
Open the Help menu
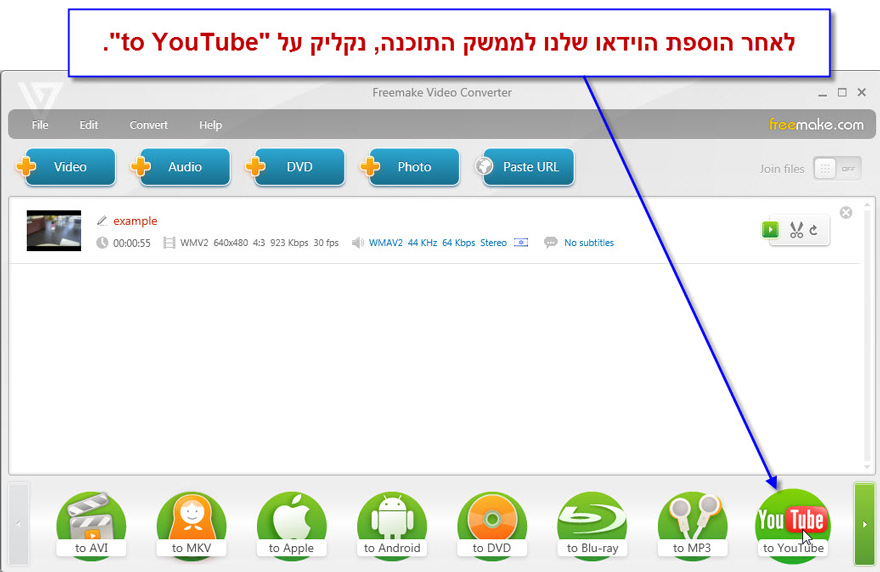(x=210, y=125)
